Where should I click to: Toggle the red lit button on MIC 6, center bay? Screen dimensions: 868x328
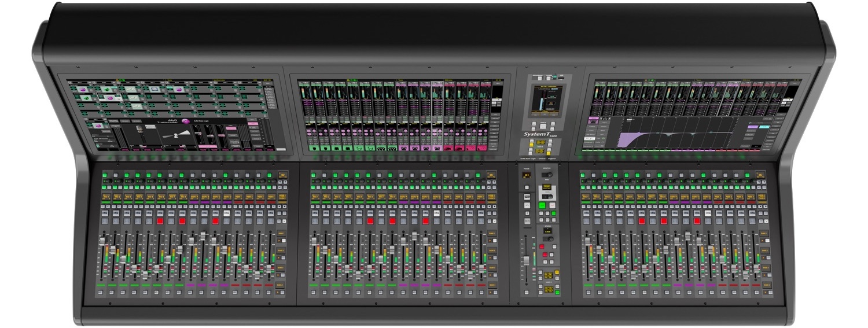point(370,221)
